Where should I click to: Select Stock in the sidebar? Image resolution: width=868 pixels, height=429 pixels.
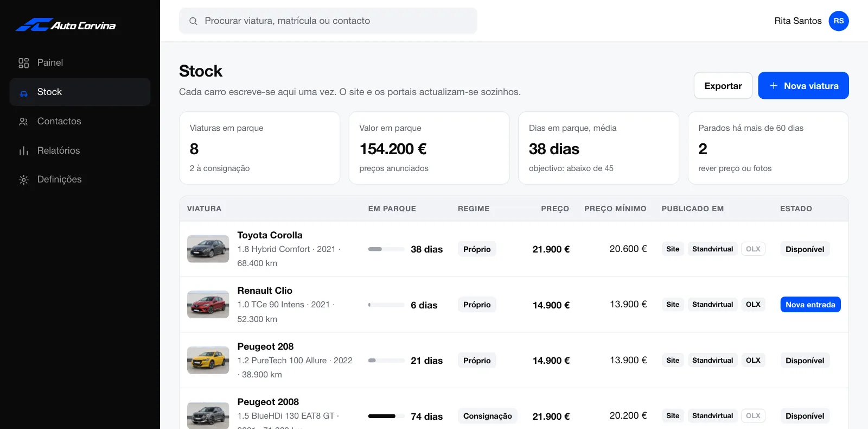tap(80, 92)
